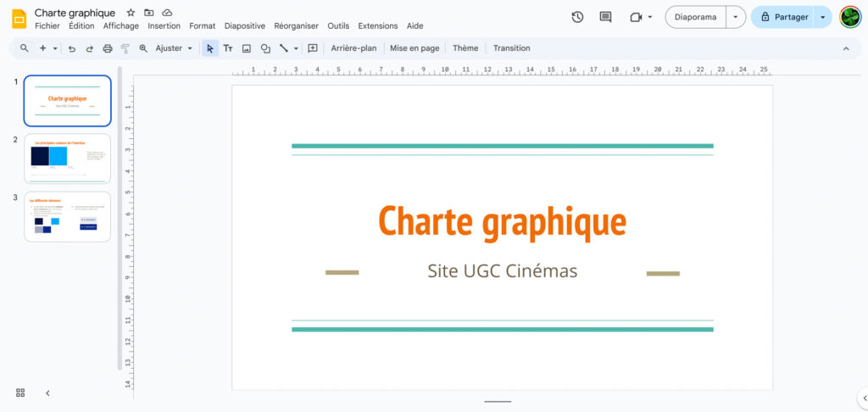Undo the last action

click(x=72, y=48)
